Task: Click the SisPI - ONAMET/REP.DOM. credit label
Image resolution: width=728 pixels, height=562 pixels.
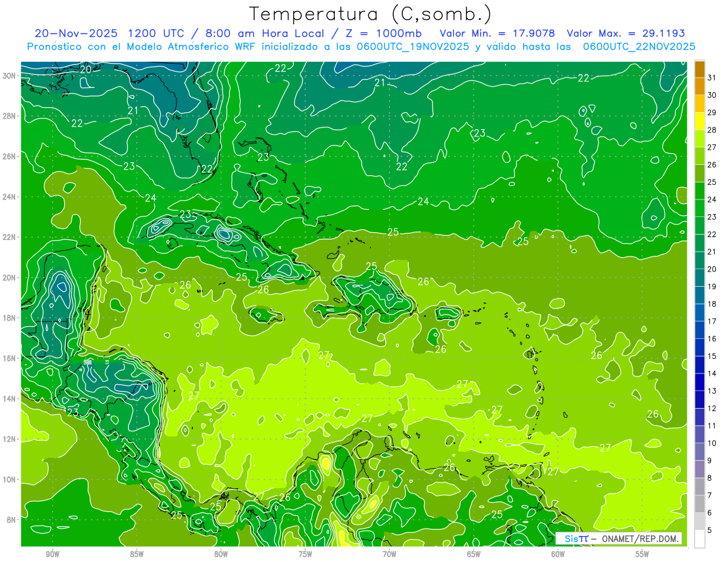Action: tap(618, 538)
